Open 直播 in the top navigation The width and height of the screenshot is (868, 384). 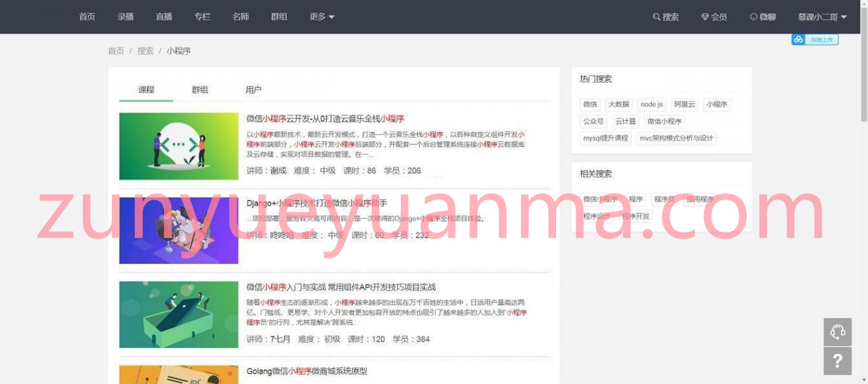[x=163, y=17]
